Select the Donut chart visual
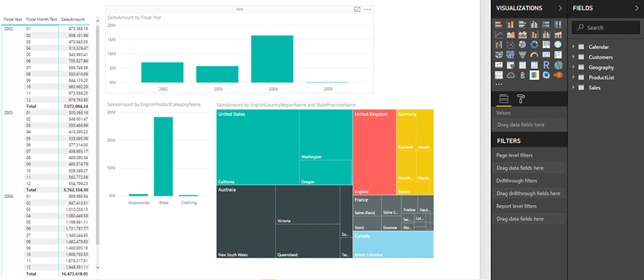Viewport: 644px width, 280px height. tap(534, 44)
